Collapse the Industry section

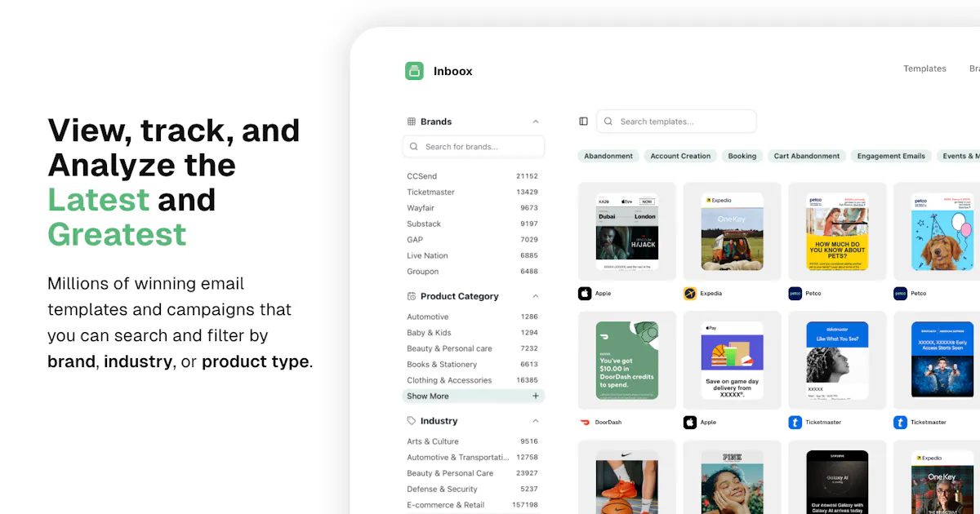coord(536,421)
